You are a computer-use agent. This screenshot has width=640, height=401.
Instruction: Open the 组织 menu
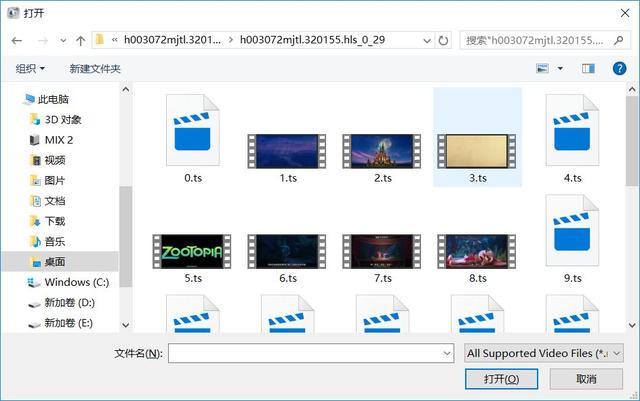30,69
